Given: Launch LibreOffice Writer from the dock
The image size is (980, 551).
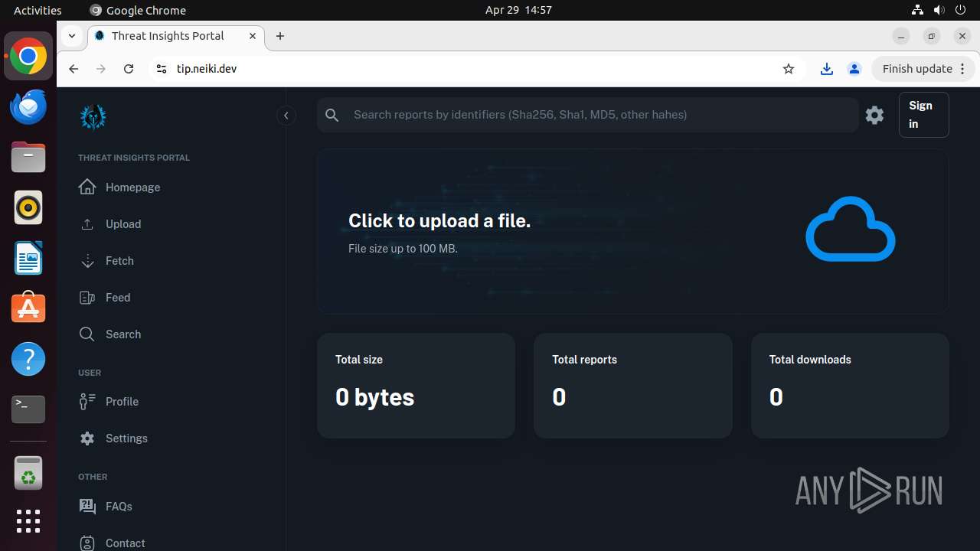Looking at the screenshot, I should pyautogui.click(x=28, y=259).
